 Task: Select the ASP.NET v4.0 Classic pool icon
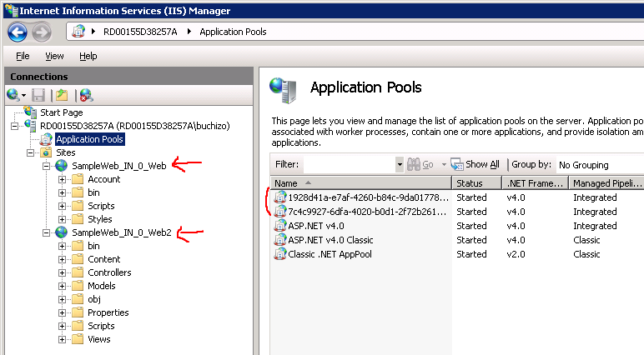281,240
